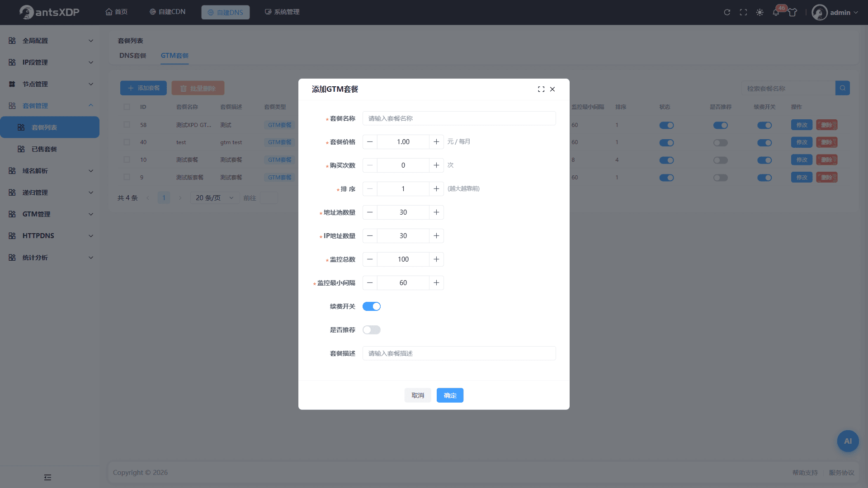The width and height of the screenshot is (868, 488).
Task: Decrease 套餐价格 with minus button
Action: tap(370, 142)
